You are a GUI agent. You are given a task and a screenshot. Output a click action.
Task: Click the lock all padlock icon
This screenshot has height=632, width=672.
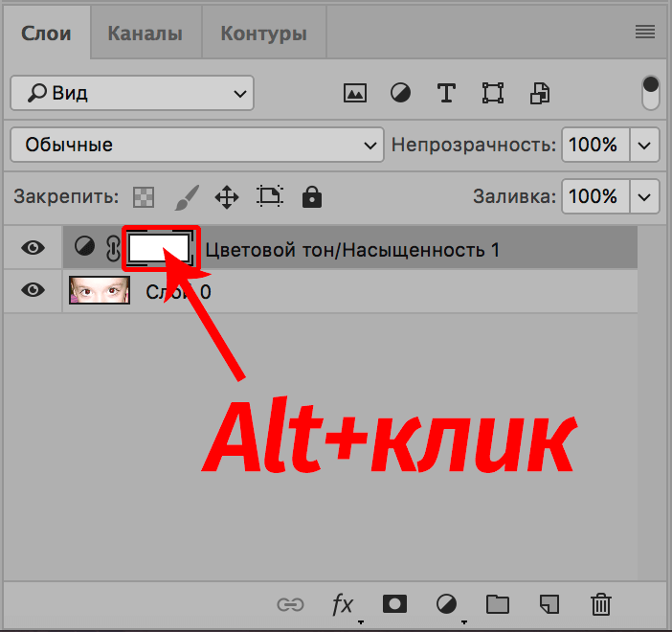pyautogui.click(x=311, y=197)
